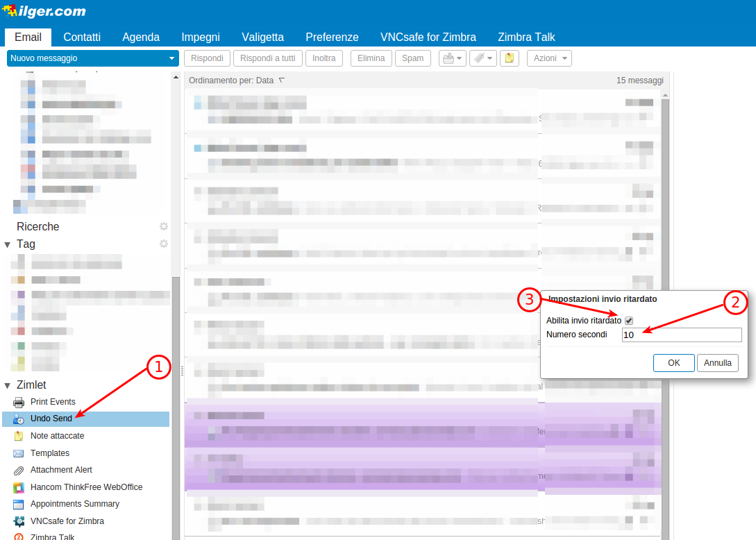Select Hancom ThinkFree WebOffice zimlet
Screen dimensions: 756x540
(x=86, y=487)
